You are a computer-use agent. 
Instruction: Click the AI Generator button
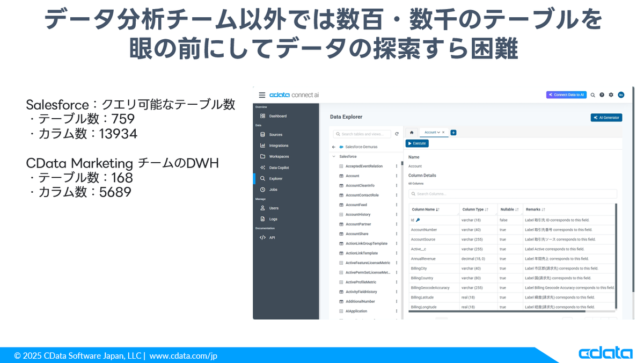coord(606,118)
